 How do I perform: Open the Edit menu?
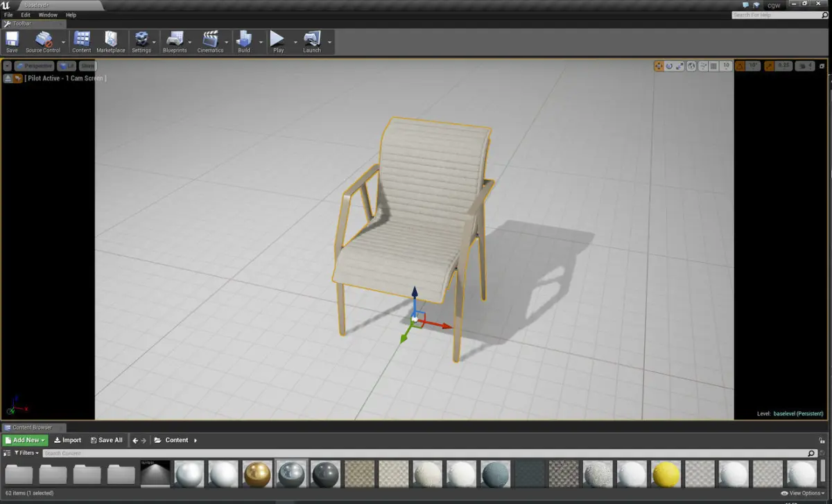pos(26,15)
